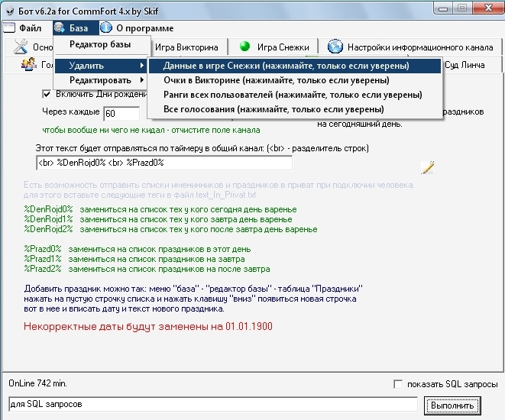
Task: Open Редактор базы from База menu
Action: pyautogui.click(x=99, y=45)
